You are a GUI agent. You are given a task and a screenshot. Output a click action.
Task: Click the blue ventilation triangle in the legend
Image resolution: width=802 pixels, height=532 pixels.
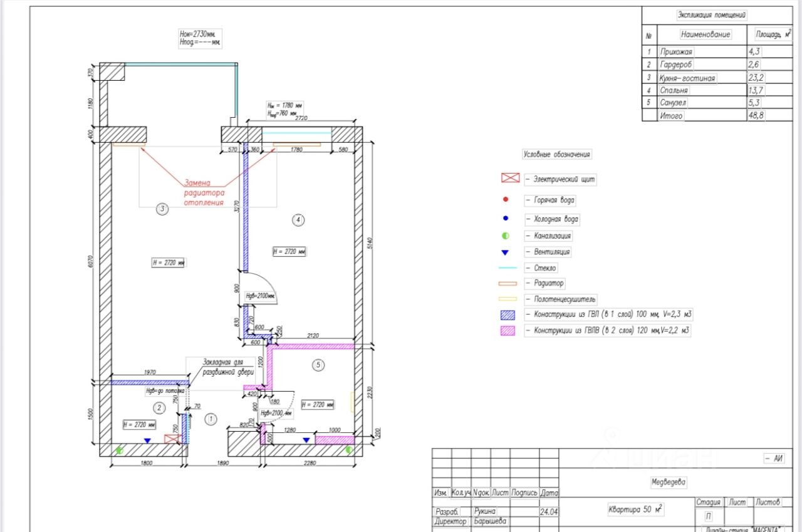(x=506, y=252)
